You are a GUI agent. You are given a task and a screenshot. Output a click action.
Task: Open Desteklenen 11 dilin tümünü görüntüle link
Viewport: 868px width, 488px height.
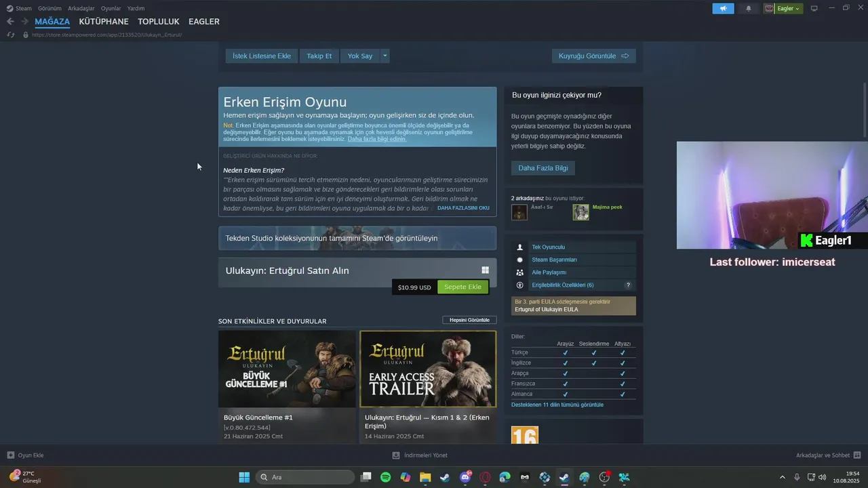[x=557, y=405]
